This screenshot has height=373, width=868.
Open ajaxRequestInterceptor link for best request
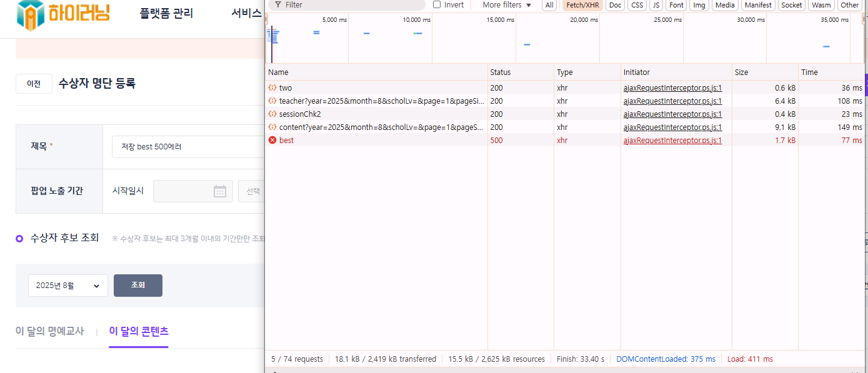(x=672, y=141)
